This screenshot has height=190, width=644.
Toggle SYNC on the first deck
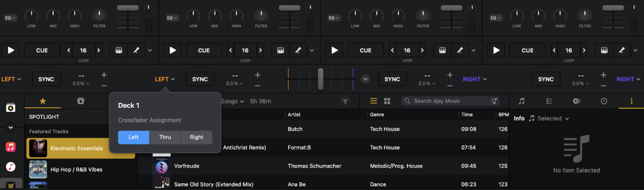click(x=46, y=79)
